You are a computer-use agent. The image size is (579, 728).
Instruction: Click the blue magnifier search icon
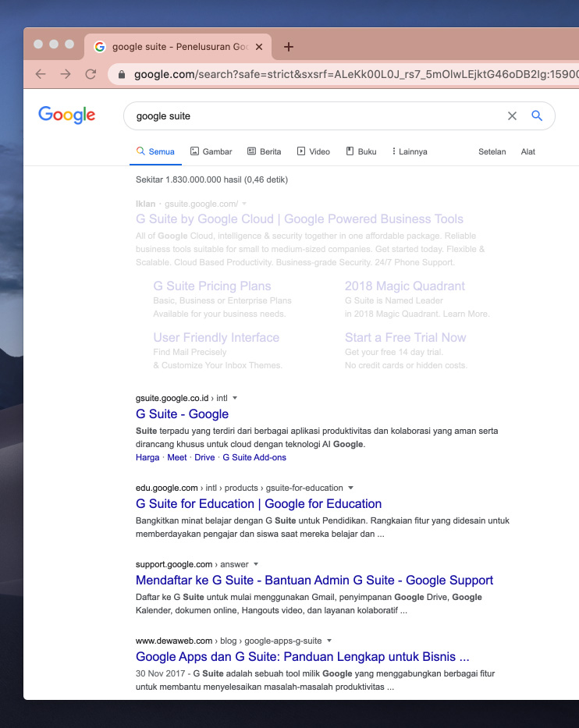click(x=537, y=115)
